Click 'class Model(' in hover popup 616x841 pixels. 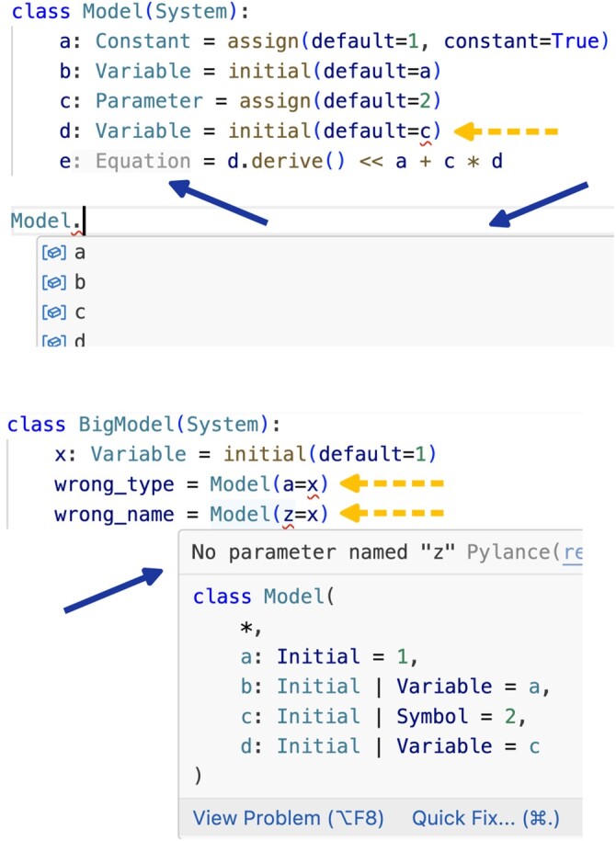pyautogui.click(x=264, y=597)
